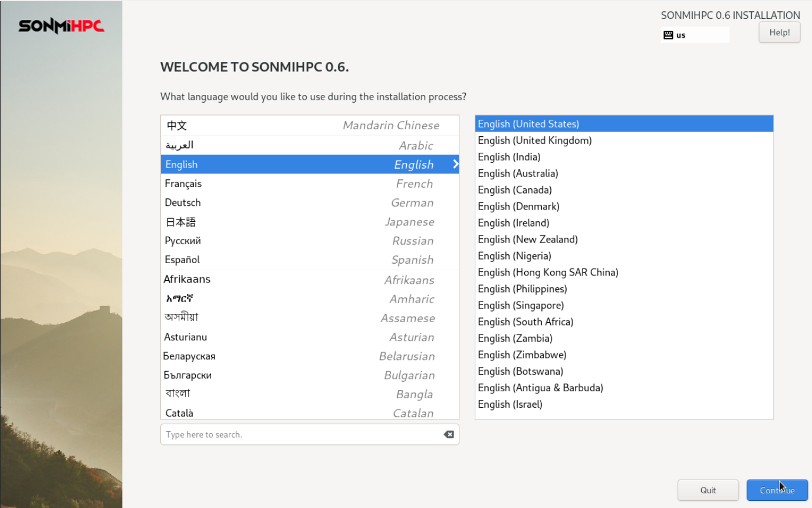Select the Japanese language entry

[310, 222]
